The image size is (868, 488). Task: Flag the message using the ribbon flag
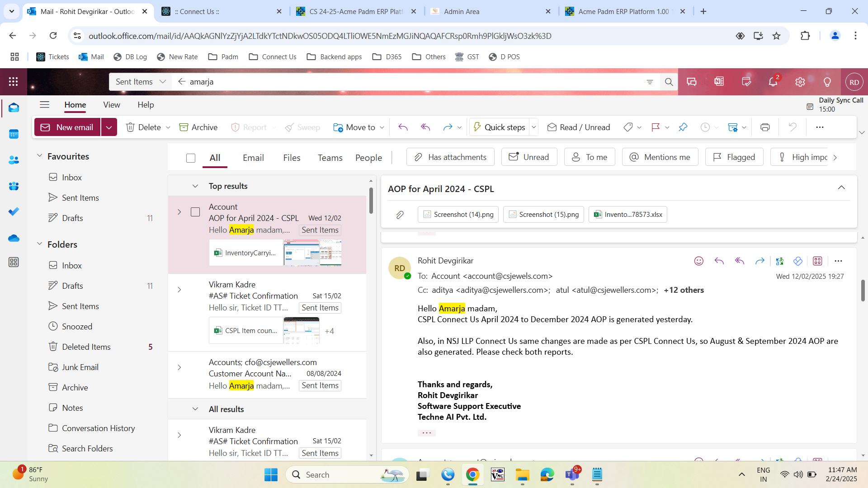[x=656, y=127]
